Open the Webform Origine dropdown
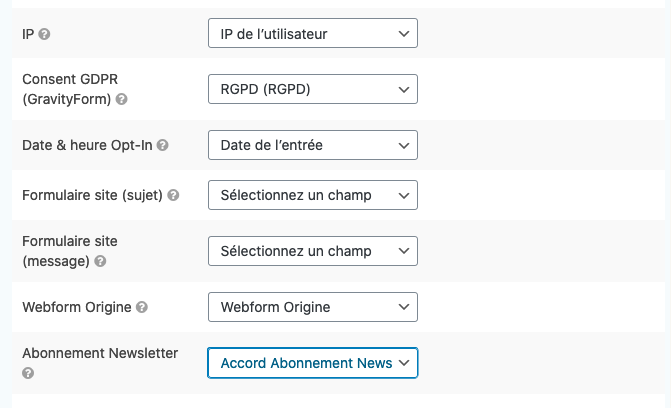 (x=313, y=307)
